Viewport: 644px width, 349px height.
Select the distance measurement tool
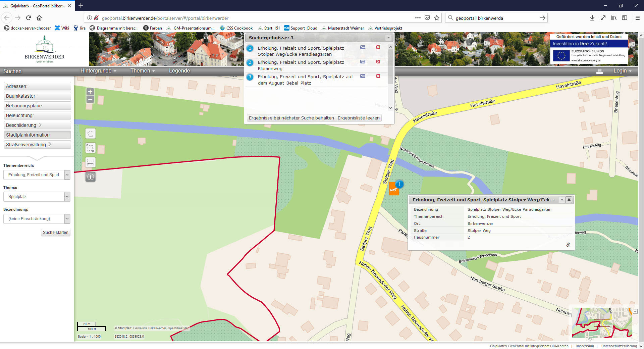90,162
